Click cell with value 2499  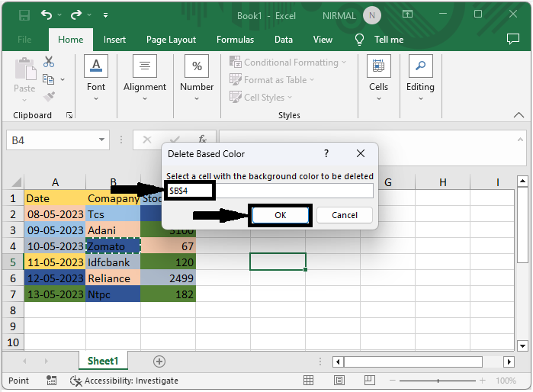168,278
